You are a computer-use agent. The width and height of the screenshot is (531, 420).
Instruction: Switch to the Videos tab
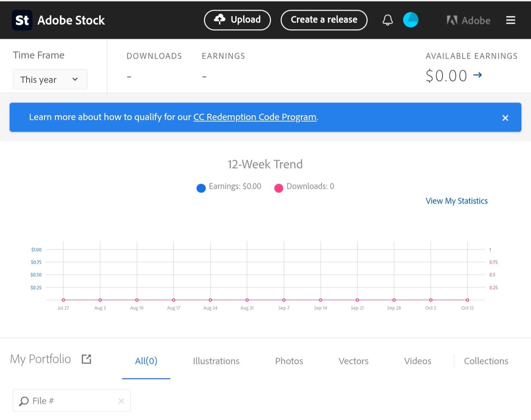point(418,361)
